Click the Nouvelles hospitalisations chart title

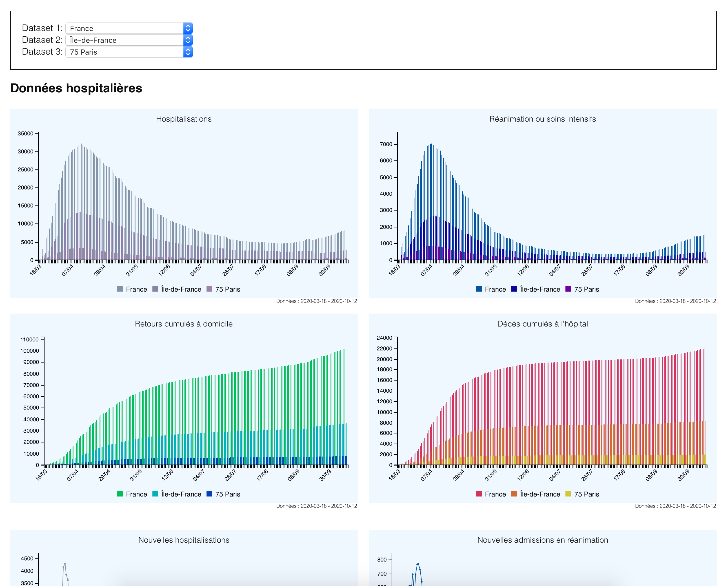[184, 540]
